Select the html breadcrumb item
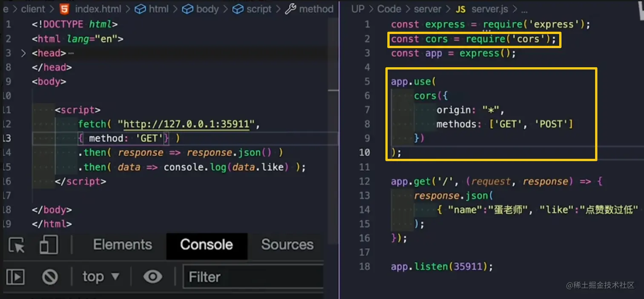The width and height of the screenshot is (644, 299). point(159,9)
